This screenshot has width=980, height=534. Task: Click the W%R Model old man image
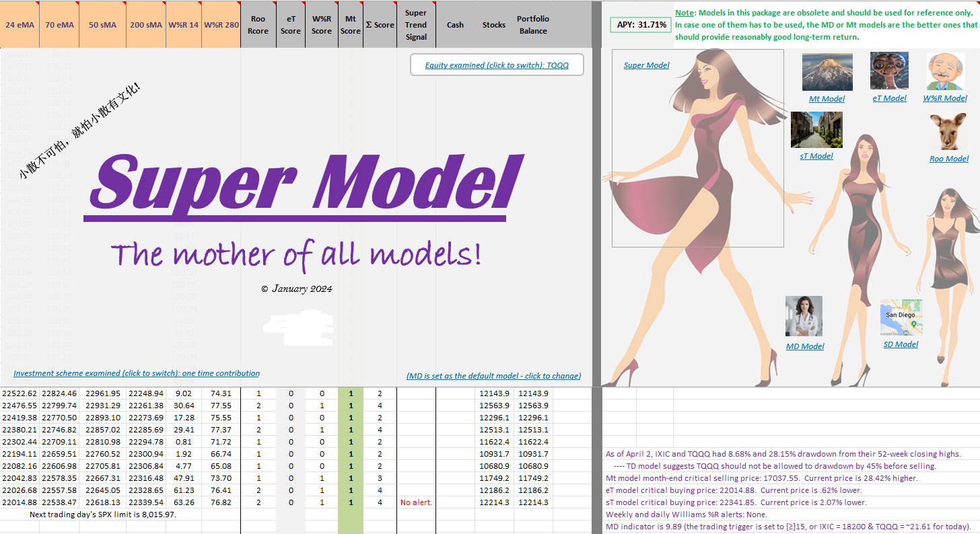click(x=945, y=71)
